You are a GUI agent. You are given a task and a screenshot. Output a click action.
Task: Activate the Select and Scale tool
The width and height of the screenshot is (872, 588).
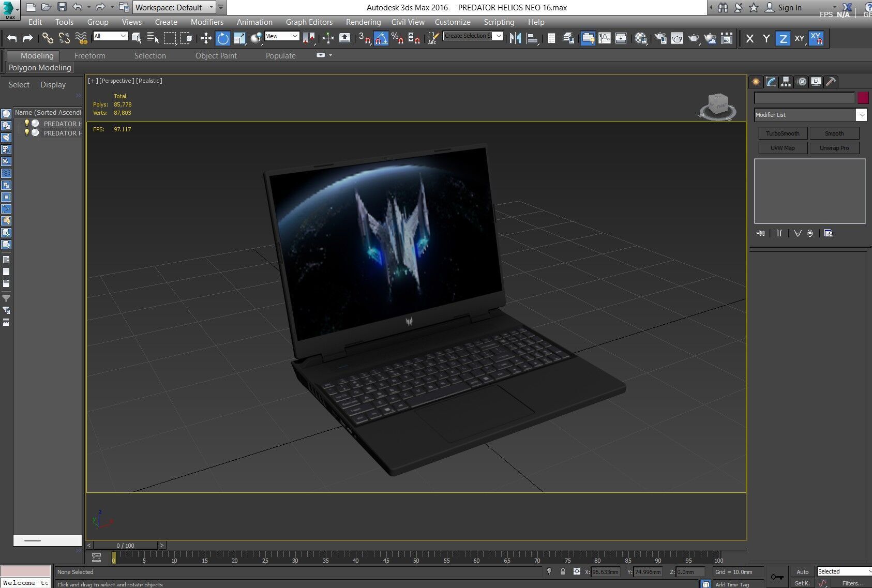(x=239, y=38)
